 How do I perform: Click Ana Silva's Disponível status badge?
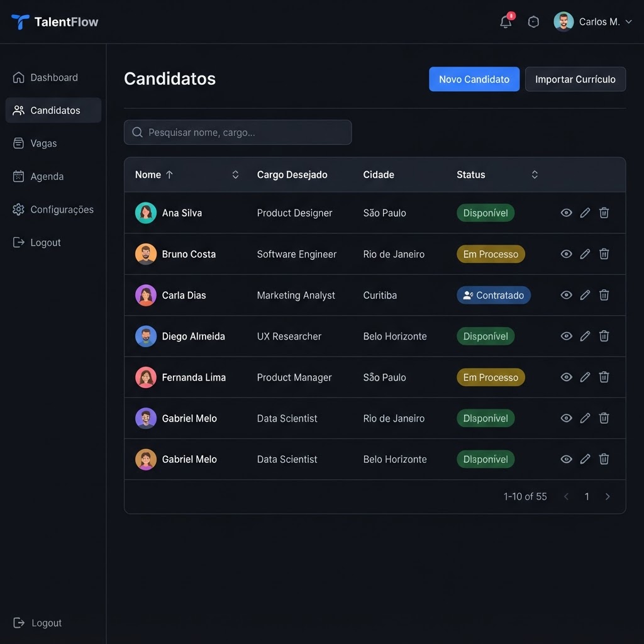click(486, 213)
